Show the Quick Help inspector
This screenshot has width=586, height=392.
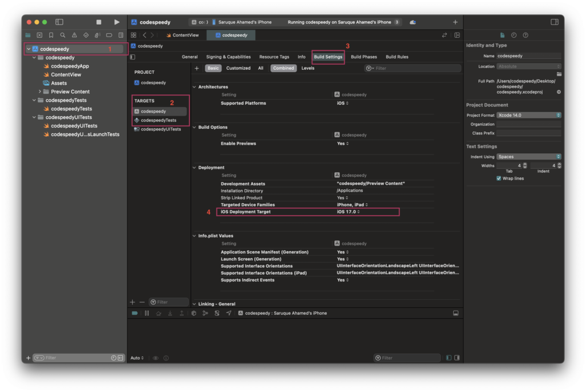click(x=525, y=35)
